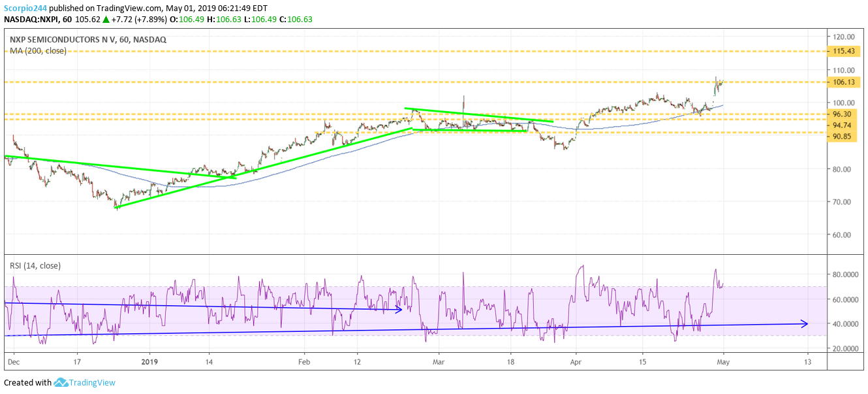Click the 'O:106.49' open value
This screenshot has width=868, height=394.
pyautogui.click(x=186, y=18)
